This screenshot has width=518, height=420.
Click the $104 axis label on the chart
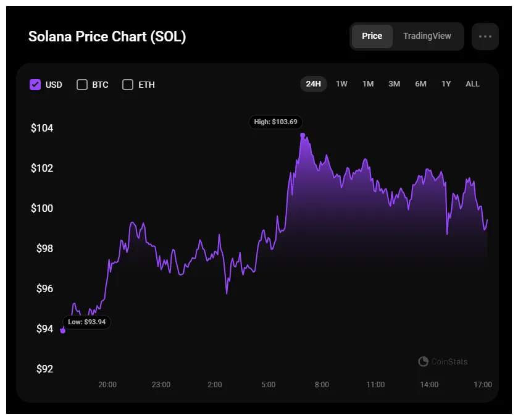pos(43,128)
